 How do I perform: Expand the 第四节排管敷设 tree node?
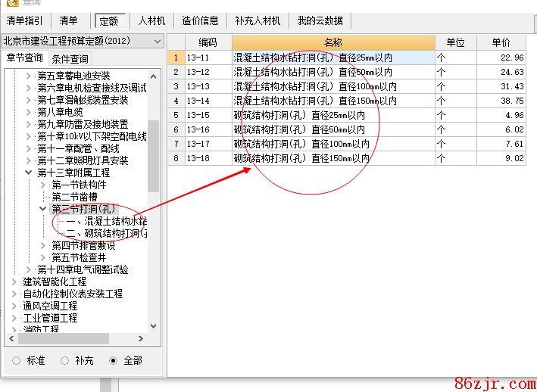tap(43, 245)
